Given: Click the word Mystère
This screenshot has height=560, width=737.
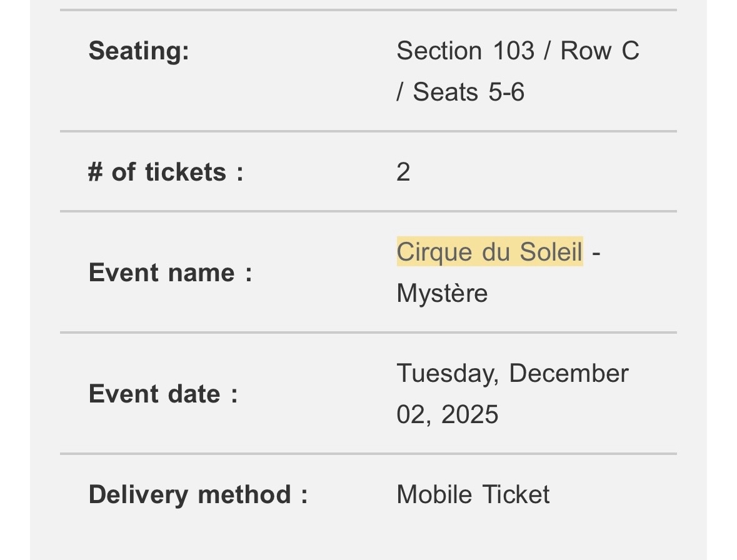Looking at the screenshot, I should click(442, 293).
